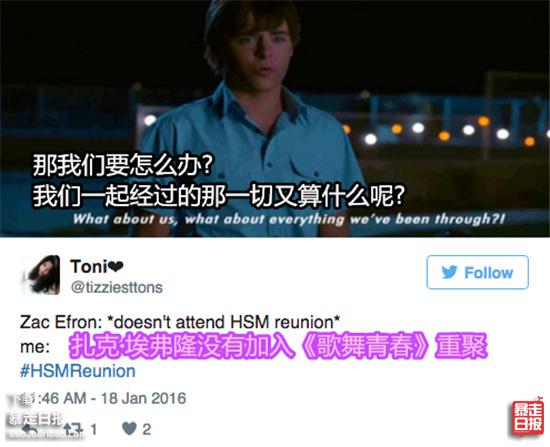Select the tweet text starting with Zac Efron
The width and height of the screenshot is (550, 447).
pyautogui.click(x=180, y=322)
